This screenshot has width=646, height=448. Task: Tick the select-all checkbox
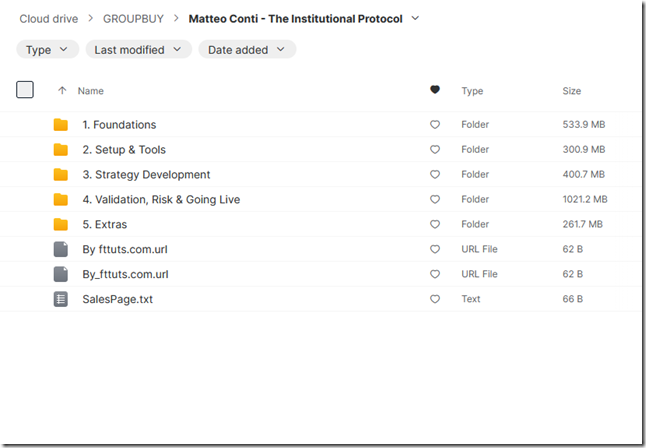tap(25, 90)
